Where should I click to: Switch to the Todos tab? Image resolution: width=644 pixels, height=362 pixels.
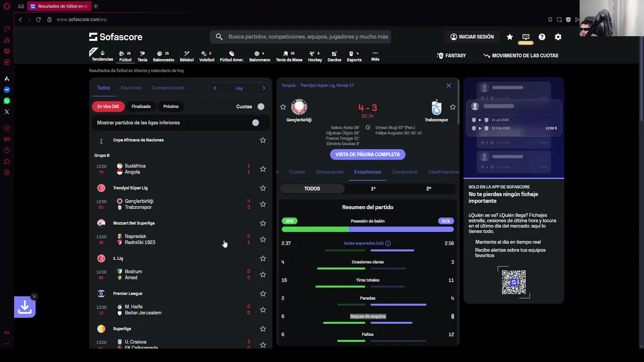pyautogui.click(x=104, y=88)
